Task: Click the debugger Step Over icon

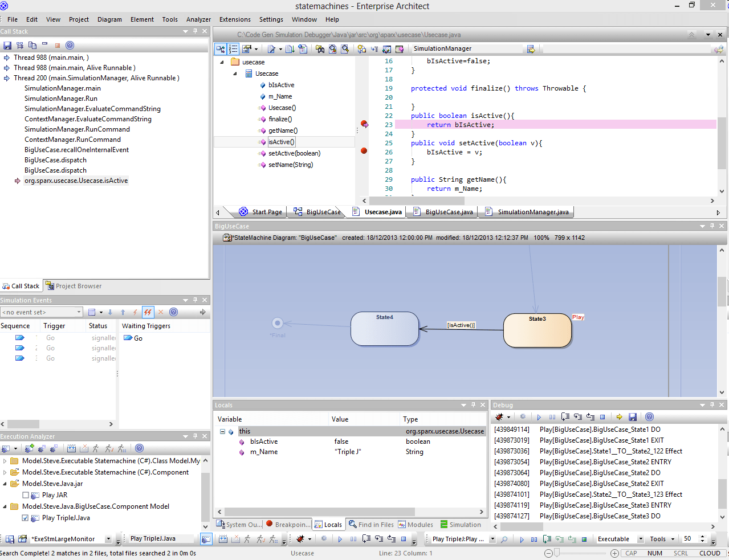Action: pyautogui.click(x=565, y=416)
